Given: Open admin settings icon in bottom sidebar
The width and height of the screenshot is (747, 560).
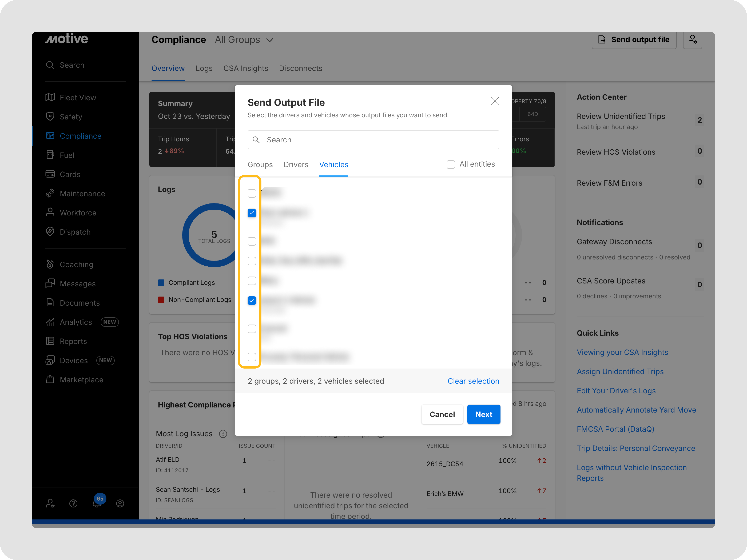Looking at the screenshot, I should [50, 504].
